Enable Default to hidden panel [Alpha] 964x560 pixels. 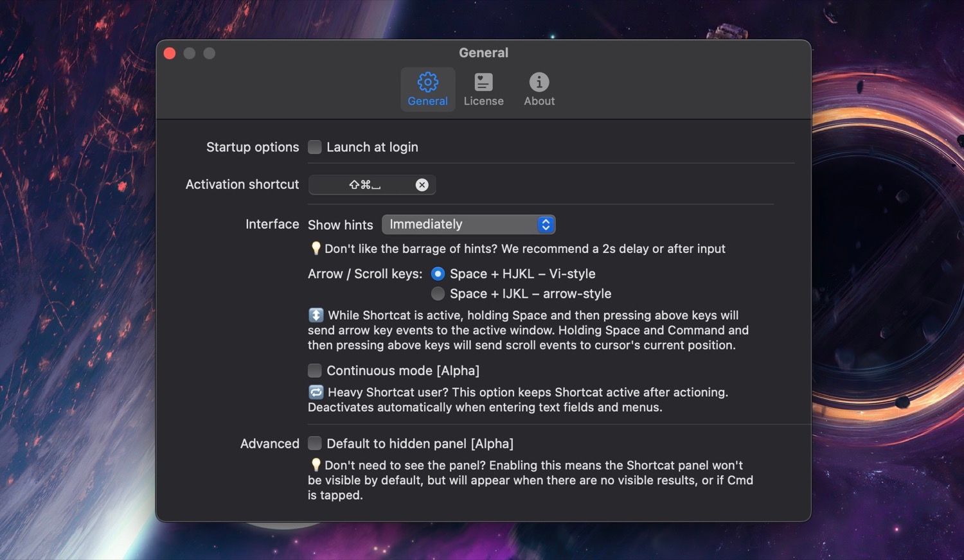coord(314,443)
